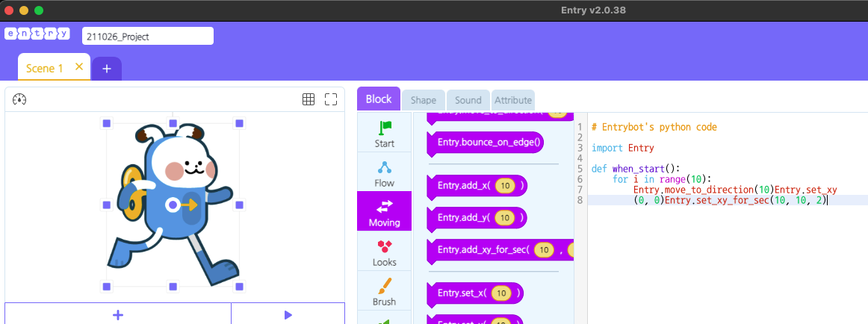Select the Entry.add_xy_for_sec( block
Viewport: 868px width, 324px height.
(500, 250)
